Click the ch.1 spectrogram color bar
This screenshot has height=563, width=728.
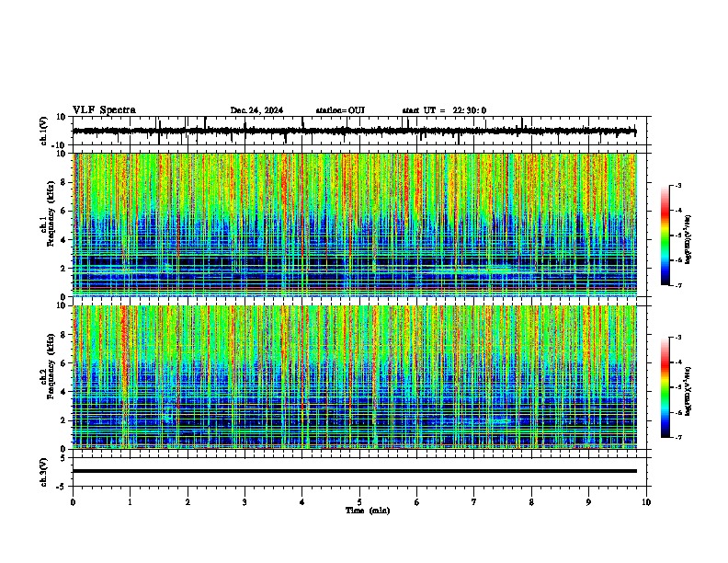point(665,236)
